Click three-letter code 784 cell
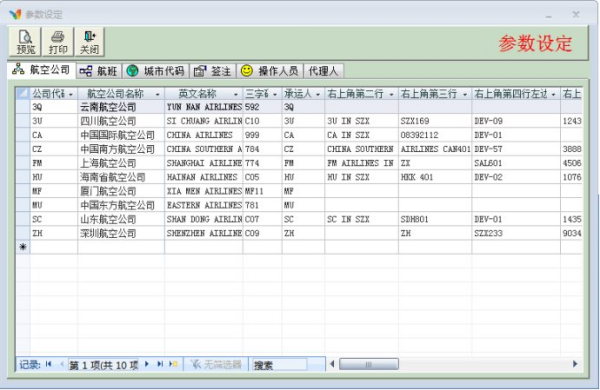This screenshot has height=390, width=600. point(262,149)
